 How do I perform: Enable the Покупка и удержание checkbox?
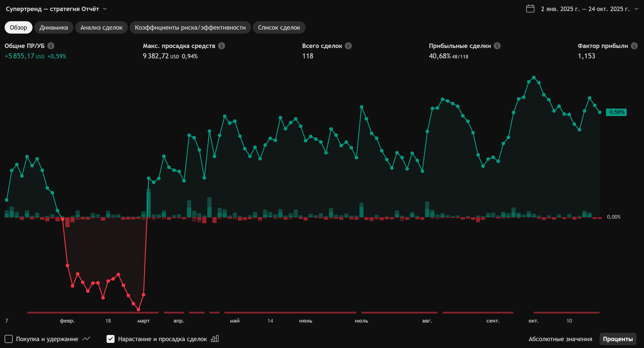click(x=9, y=339)
